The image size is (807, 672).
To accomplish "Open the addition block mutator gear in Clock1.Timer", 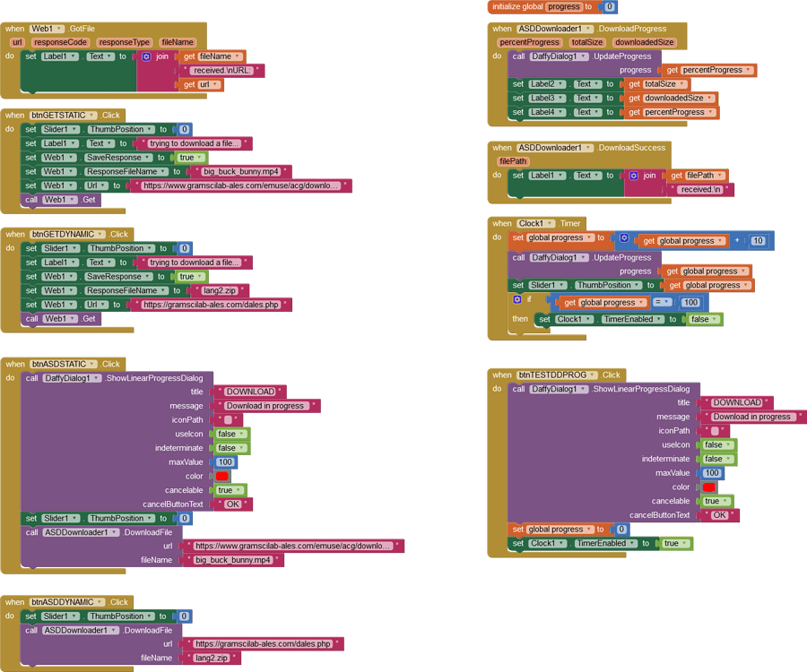I will [624, 238].
